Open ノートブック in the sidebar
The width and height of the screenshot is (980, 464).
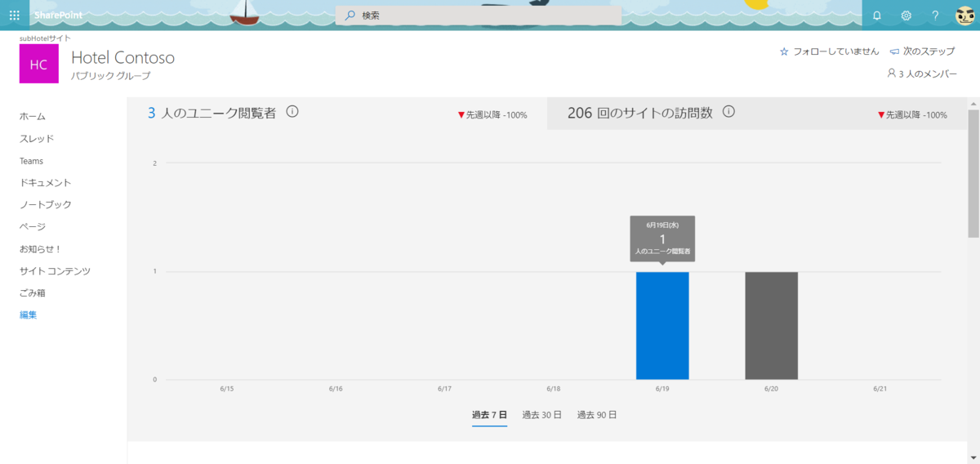pyautogui.click(x=46, y=205)
